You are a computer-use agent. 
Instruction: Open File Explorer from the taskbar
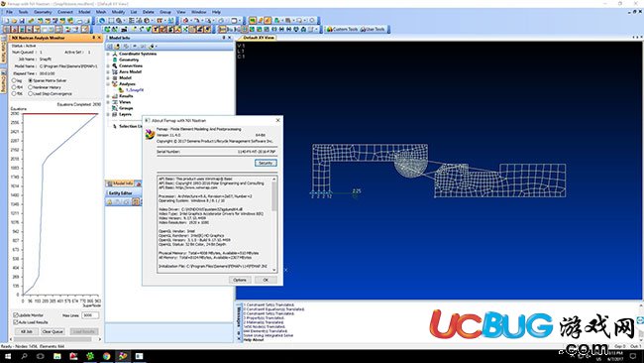tap(57, 356)
